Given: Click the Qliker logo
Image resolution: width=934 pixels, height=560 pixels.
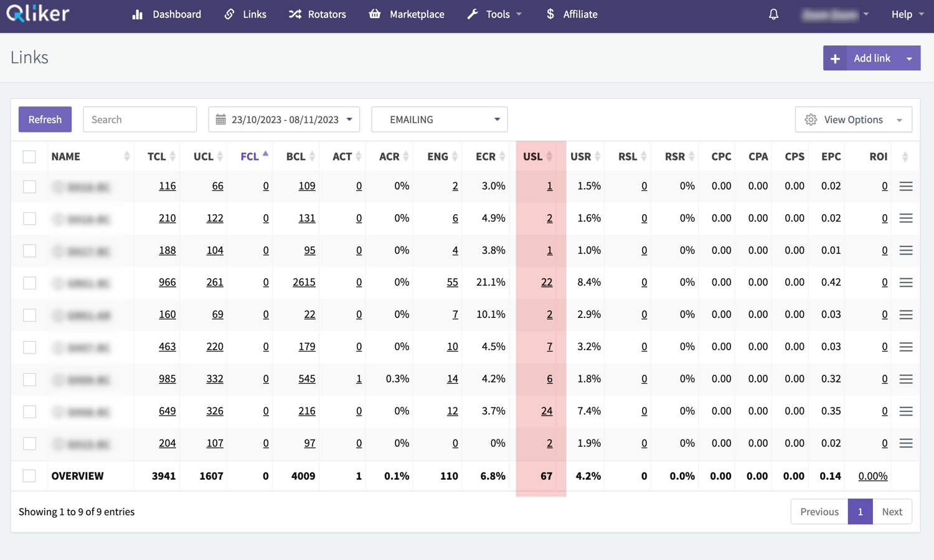Looking at the screenshot, I should pos(38,14).
